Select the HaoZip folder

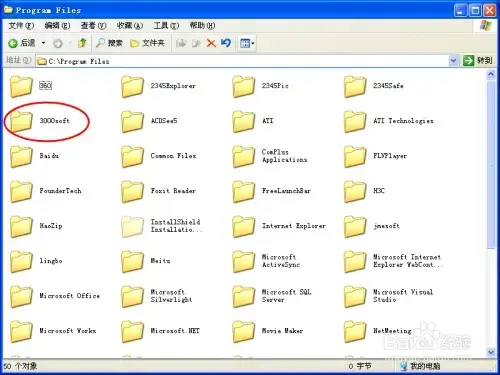(x=36, y=226)
